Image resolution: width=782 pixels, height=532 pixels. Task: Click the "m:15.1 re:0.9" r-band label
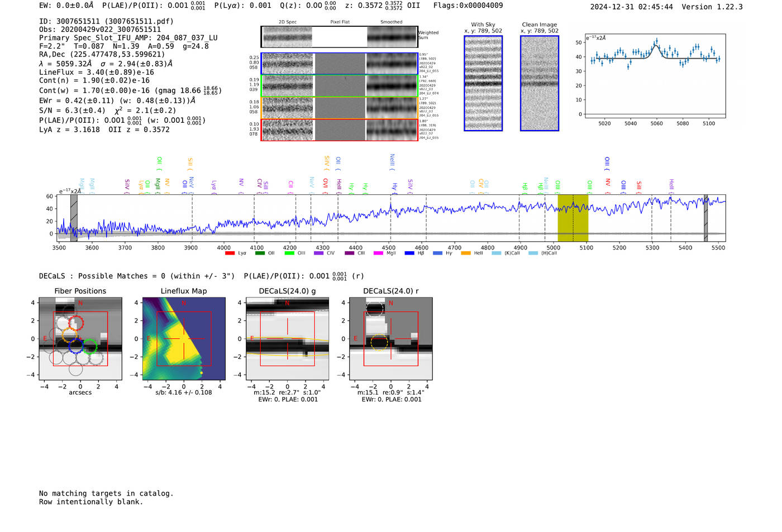391,392
